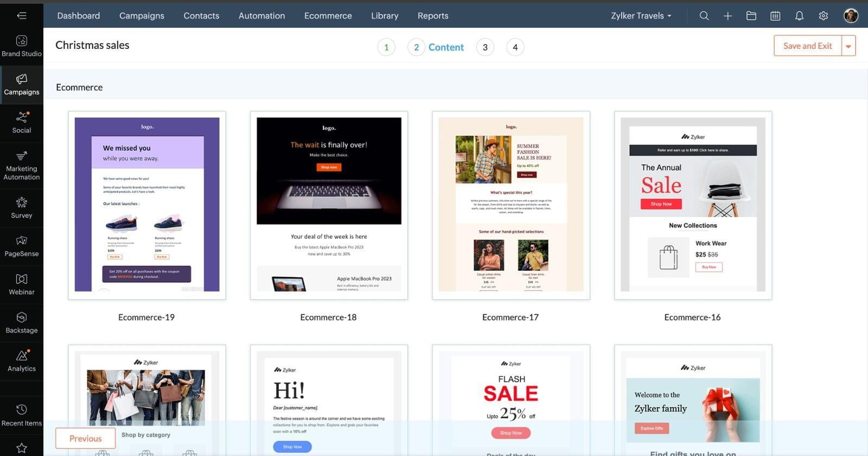Jump to step 4 of the wizard
This screenshot has height=456, width=868.
pos(515,47)
